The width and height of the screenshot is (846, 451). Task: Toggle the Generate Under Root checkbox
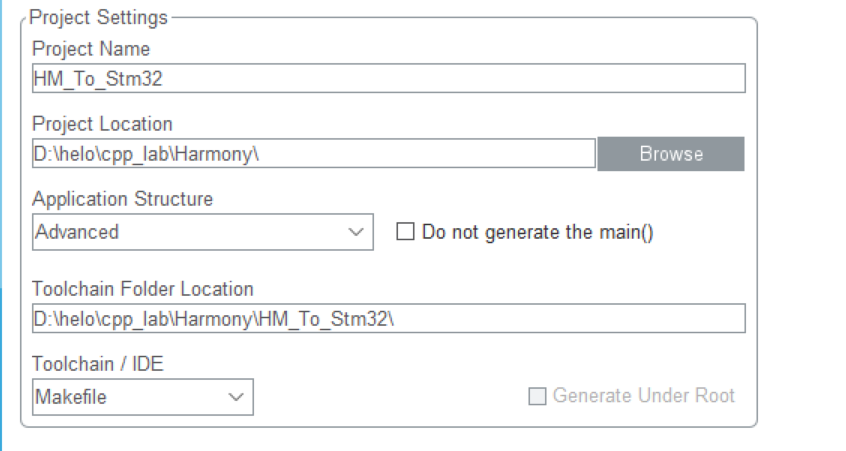(x=537, y=396)
